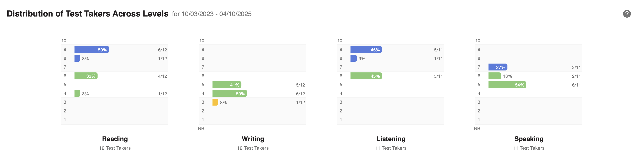Click the Reading level 4 green bar
The width and height of the screenshot is (644, 158).
click(x=77, y=93)
